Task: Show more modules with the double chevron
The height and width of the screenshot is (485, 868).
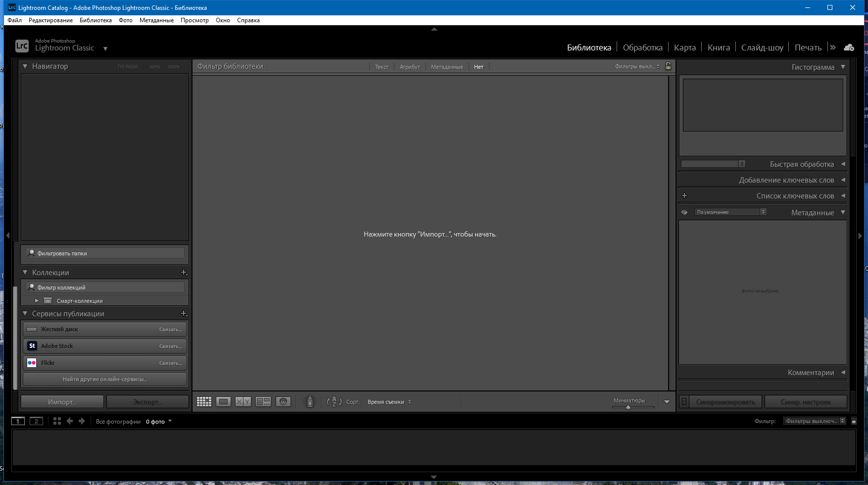Action: click(x=833, y=48)
